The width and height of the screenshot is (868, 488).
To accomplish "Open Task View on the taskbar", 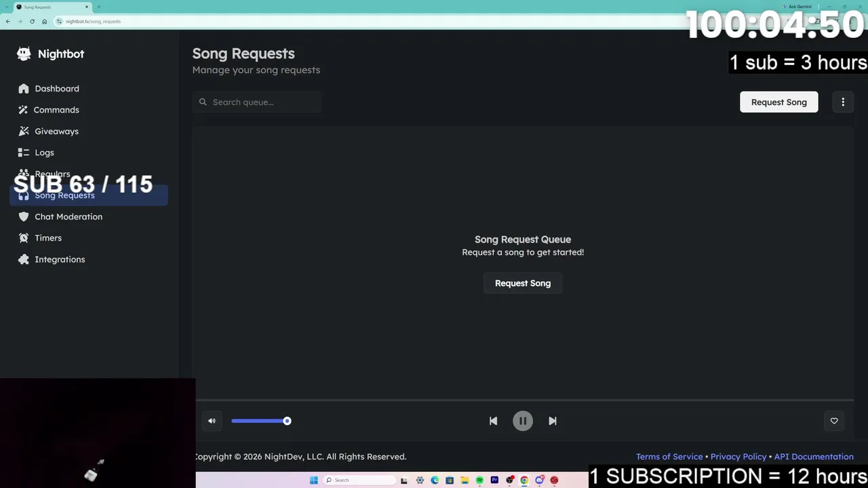I will (x=404, y=481).
